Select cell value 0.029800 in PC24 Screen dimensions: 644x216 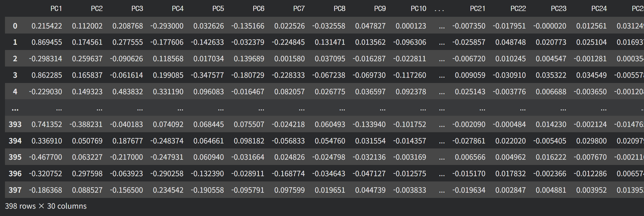pyautogui.click(x=591, y=141)
